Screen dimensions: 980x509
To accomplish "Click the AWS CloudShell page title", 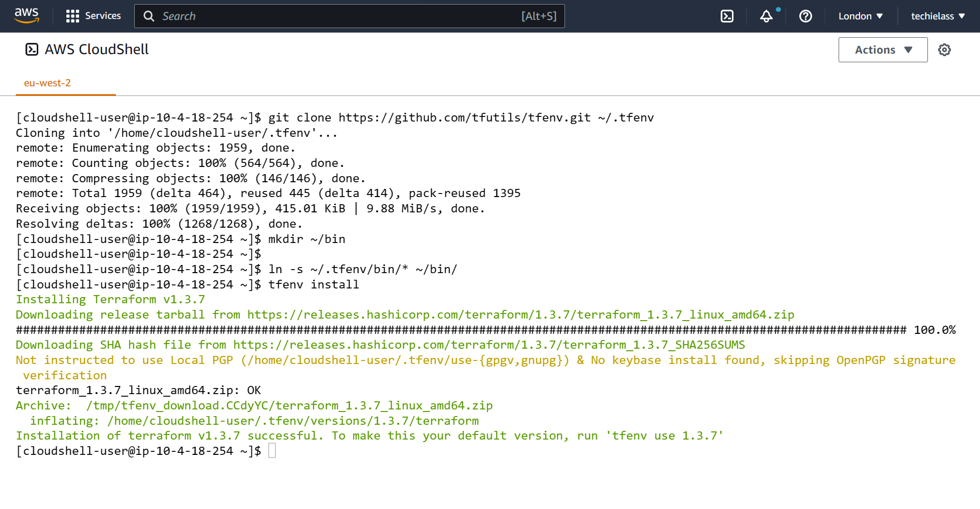I will point(96,49).
